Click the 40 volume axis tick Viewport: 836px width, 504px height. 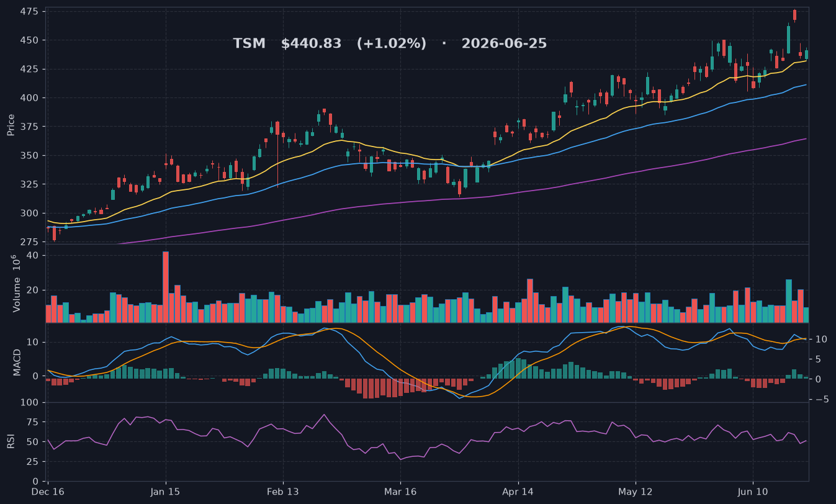tap(32, 256)
